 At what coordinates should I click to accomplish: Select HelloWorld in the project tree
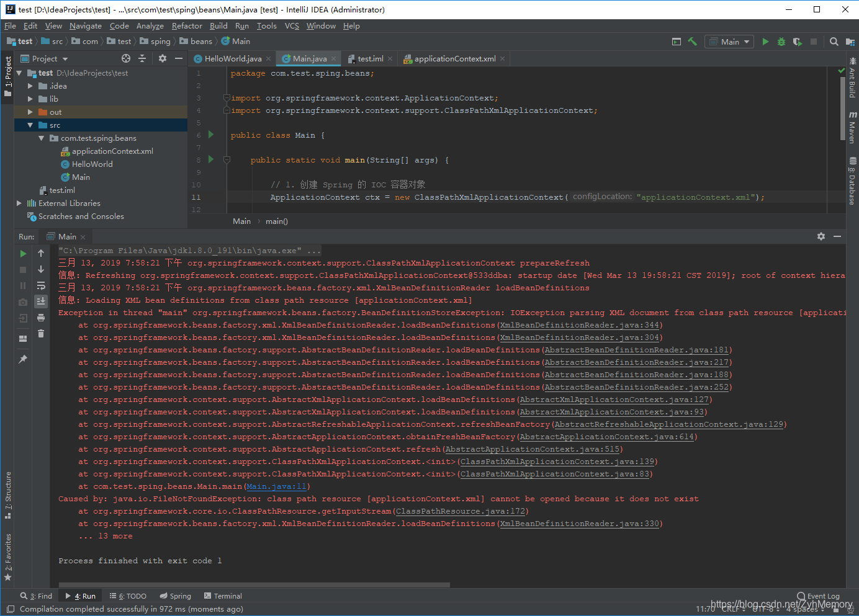92,164
